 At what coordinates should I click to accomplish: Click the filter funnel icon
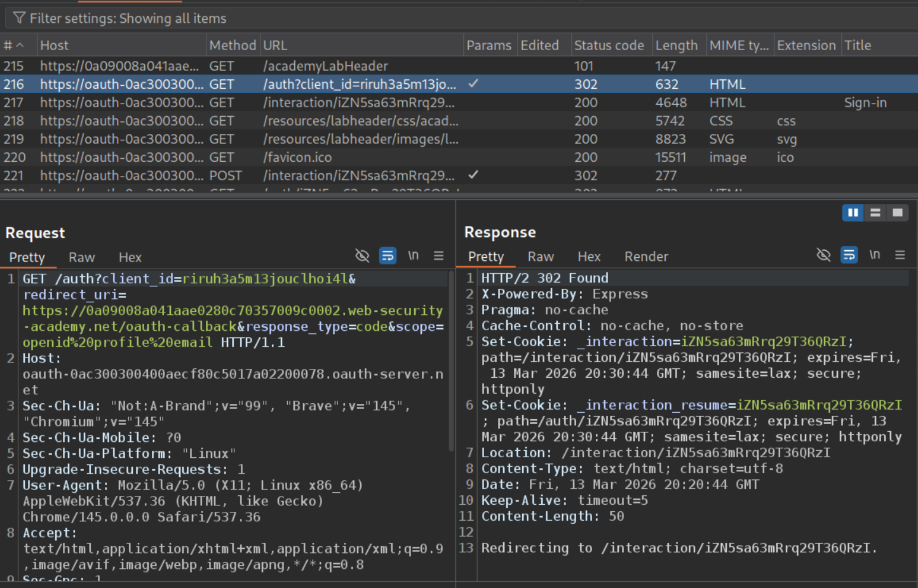[19, 18]
